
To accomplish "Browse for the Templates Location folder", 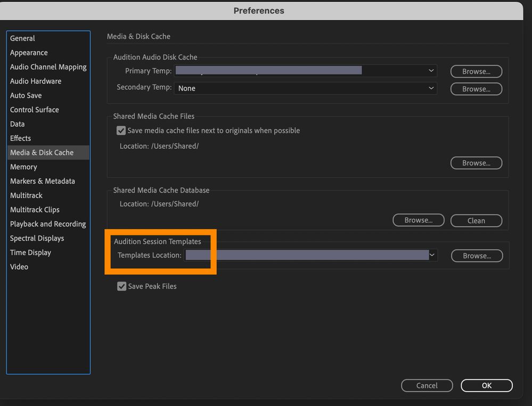I will (477, 256).
